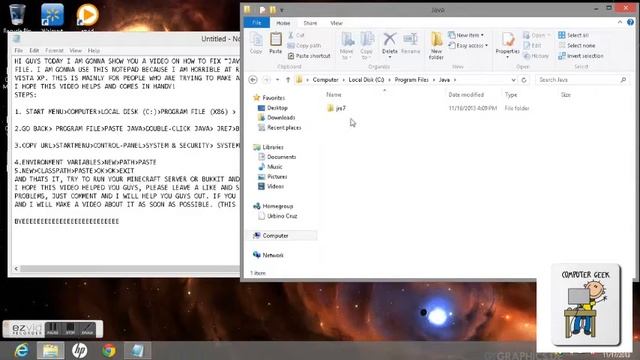This screenshot has height=360, width=640.
Task: Click Copy in Explorer ribbon
Action: point(256,43)
